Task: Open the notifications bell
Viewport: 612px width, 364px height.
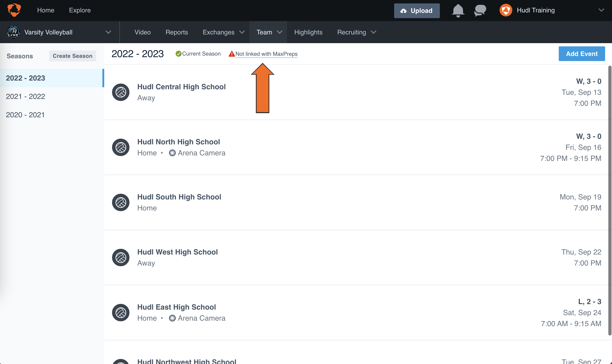Action: point(458,11)
